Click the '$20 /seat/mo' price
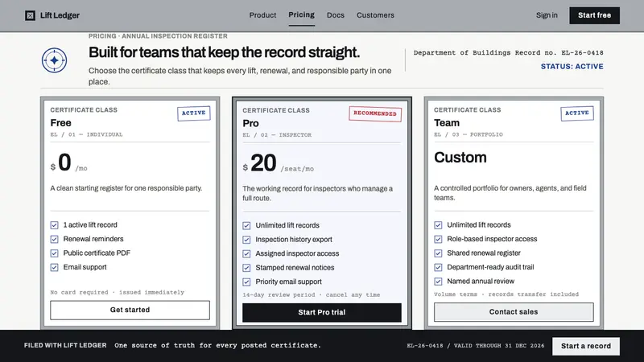The width and height of the screenshot is (644, 362). (x=278, y=163)
